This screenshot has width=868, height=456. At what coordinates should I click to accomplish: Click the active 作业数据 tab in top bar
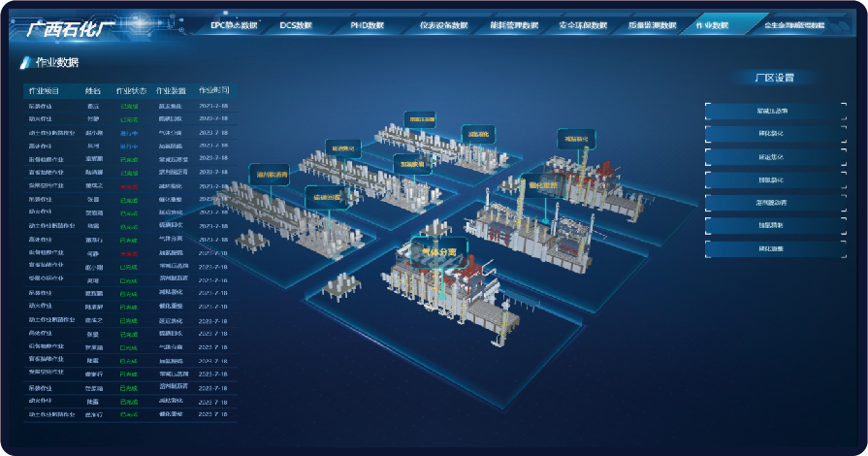711,25
